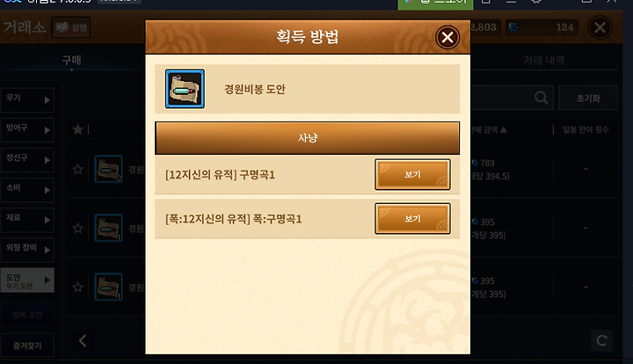Screen dimensions: 633x364
Task: Click the search magnifier icon
Action: (x=541, y=98)
